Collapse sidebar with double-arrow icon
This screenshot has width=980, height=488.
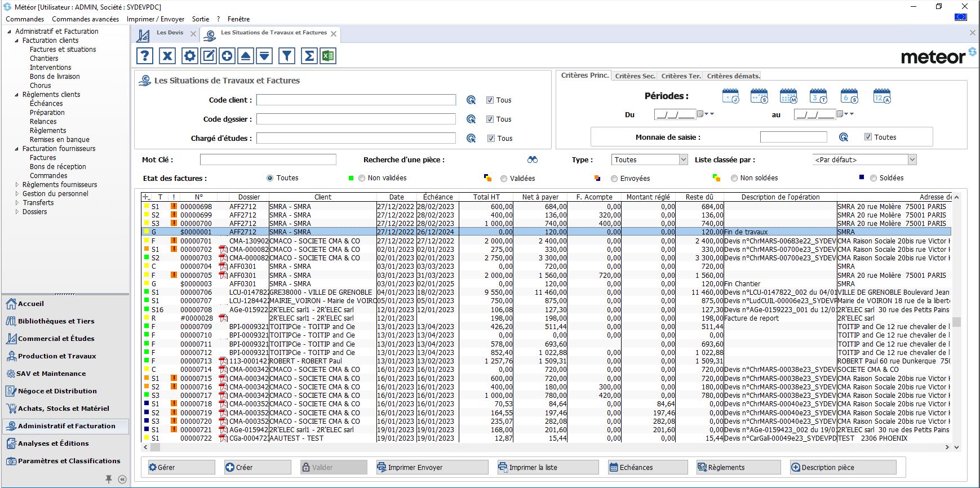pos(122,480)
